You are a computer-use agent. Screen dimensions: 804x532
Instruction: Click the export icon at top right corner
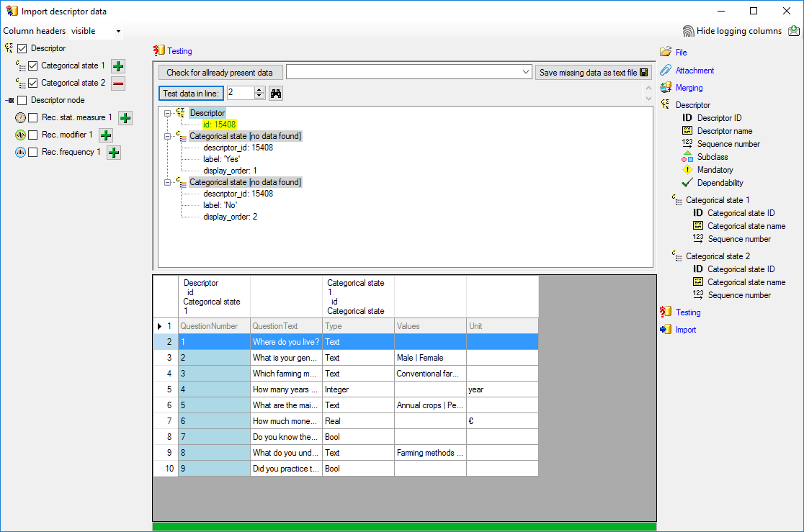click(793, 31)
